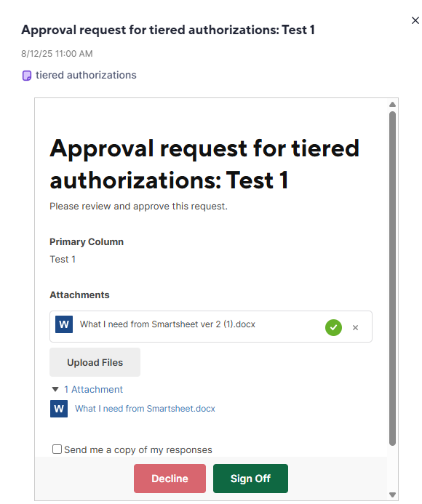Decline the approval request

170,479
